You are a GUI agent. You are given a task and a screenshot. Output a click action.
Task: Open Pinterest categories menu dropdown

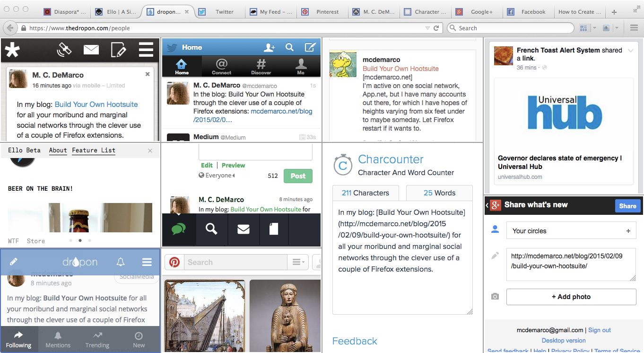point(298,262)
